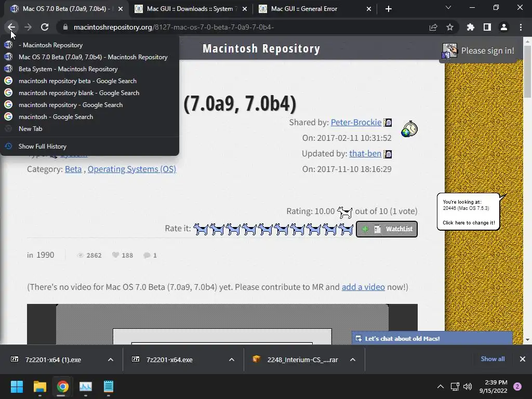Open the Chrome profile icon

click(504, 27)
